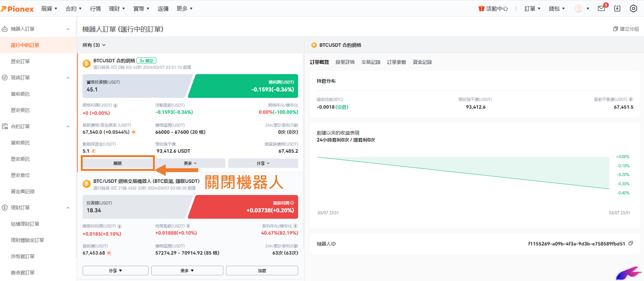Image resolution: width=644 pixels, height=281 pixels.
Task: Click the info icon beside 網格利潤(USDT)
Action: [116, 105]
